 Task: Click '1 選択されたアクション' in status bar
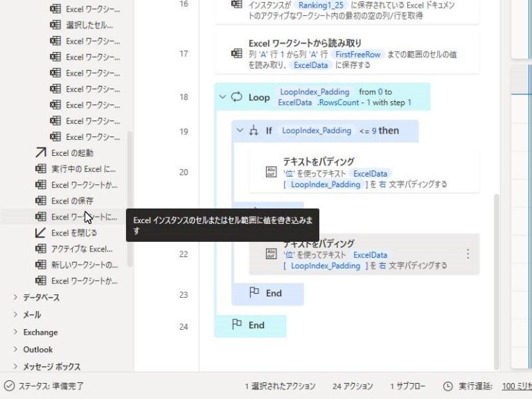point(281,386)
